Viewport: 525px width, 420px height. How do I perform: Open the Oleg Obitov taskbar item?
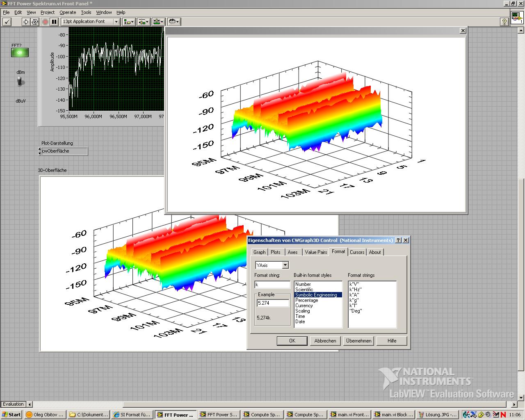tap(45, 415)
